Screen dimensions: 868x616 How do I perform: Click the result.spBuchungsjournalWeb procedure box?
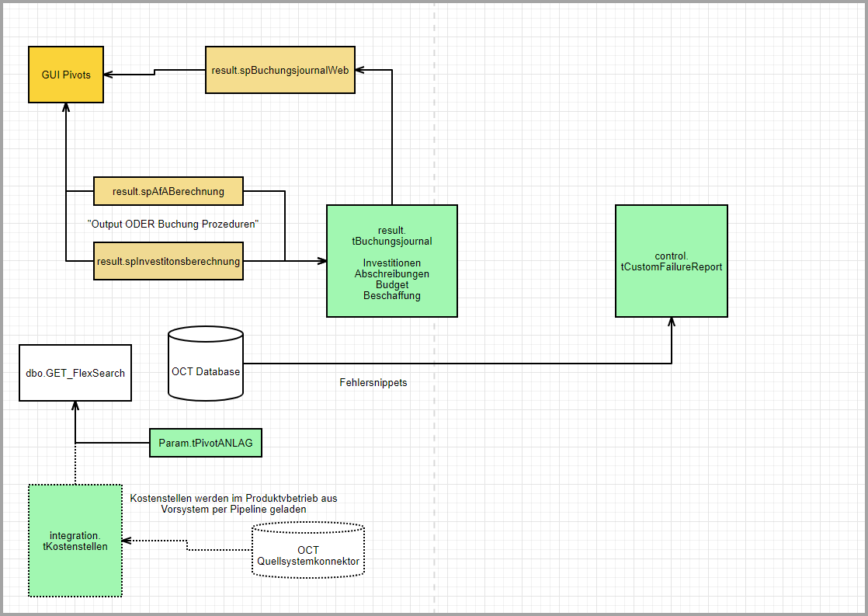point(279,70)
